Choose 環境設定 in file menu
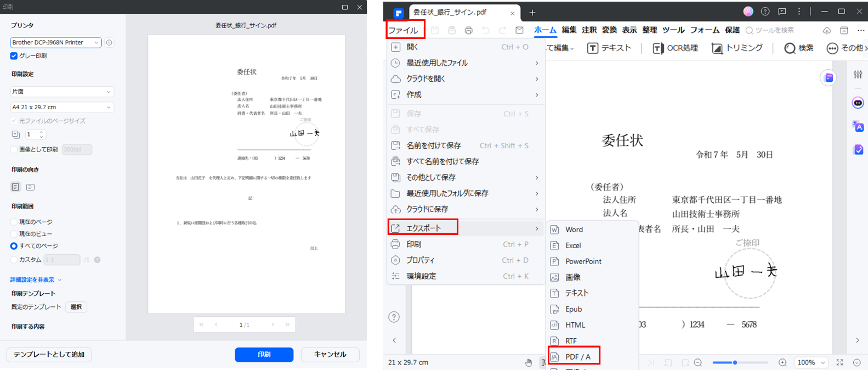Screen dimensions: 868x370 [466, 276]
